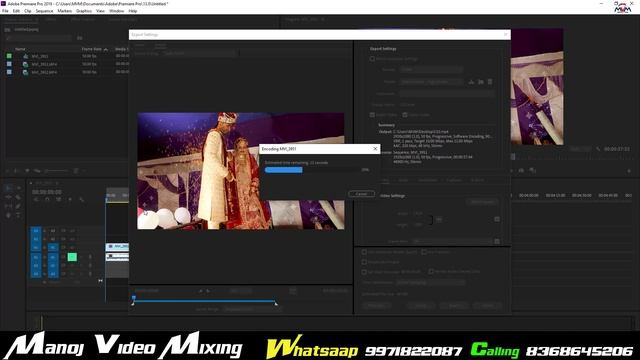Toggle Export Audio checkbox
This screenshot has width=640, height=360.
pos(405,115)
